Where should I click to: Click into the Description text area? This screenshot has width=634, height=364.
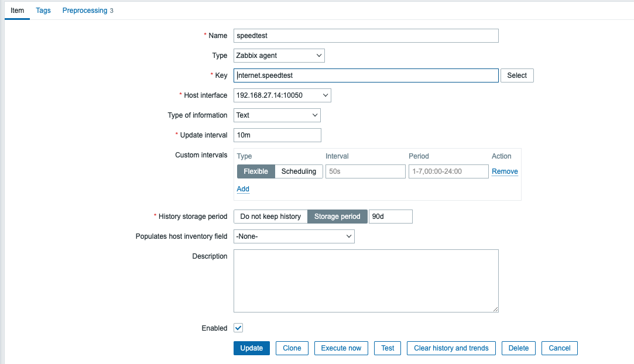point(366,281)
